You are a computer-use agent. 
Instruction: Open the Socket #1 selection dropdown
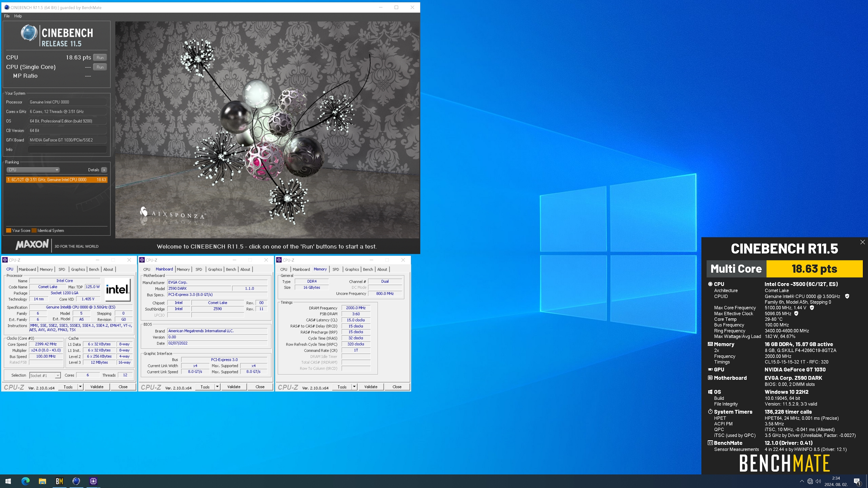45,375
